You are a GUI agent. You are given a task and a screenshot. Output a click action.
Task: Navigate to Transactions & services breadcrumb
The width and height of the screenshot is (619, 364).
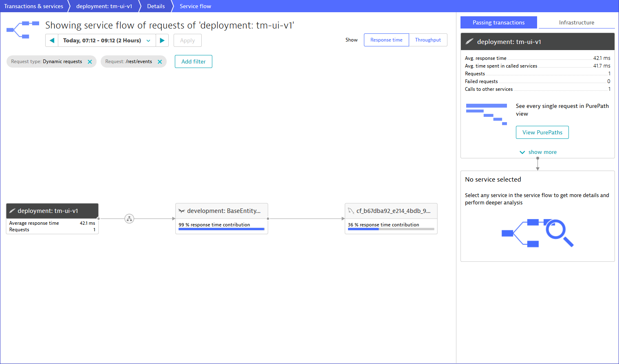pos(33,6)
